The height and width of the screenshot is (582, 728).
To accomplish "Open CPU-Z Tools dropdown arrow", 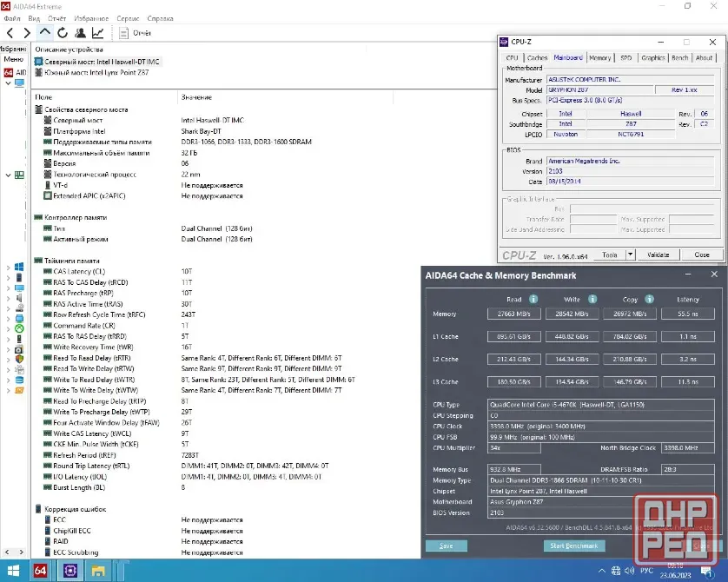I will click(x=630, y=255).
